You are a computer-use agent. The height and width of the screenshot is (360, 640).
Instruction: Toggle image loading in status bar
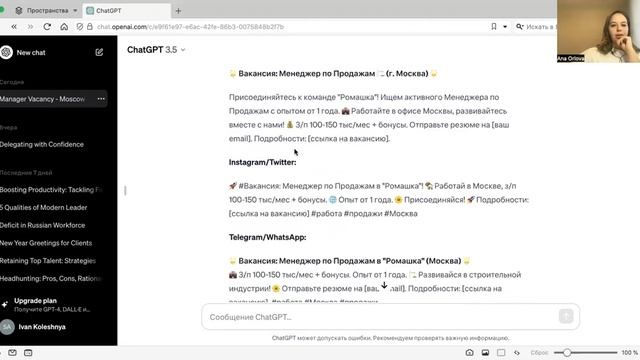[485, 353]
